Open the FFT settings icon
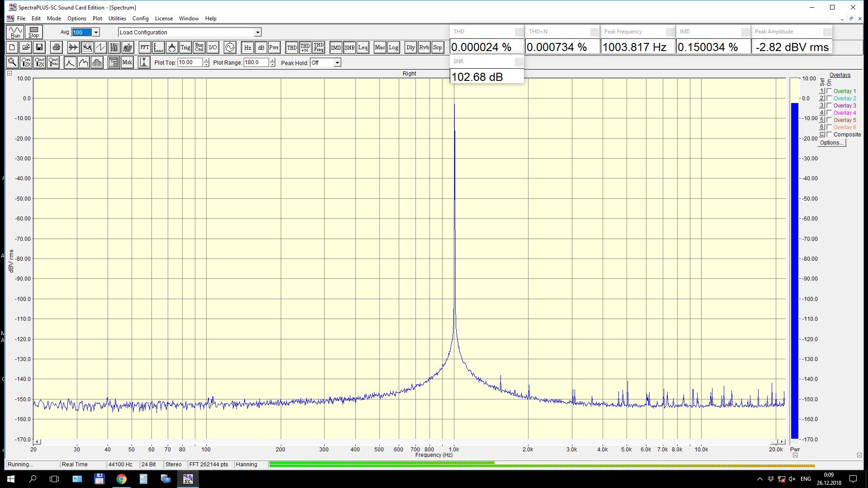The height and width of the screenshot is (488, 868). pyautogui.click(x=145, y=47)
